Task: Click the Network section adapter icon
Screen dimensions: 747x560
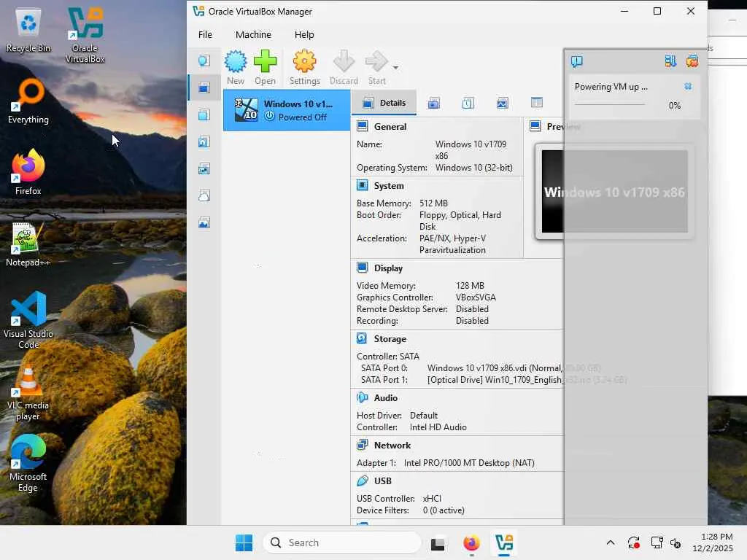Action: [x=362, y=445]
